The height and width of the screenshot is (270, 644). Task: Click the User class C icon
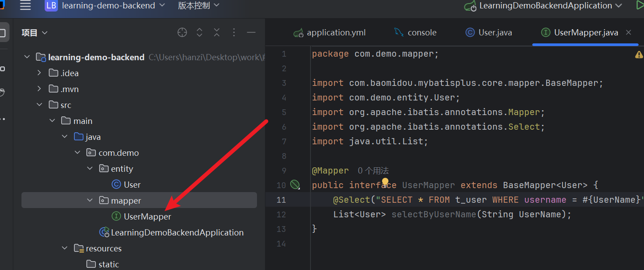pyautogui.click(x=116, y=185)
